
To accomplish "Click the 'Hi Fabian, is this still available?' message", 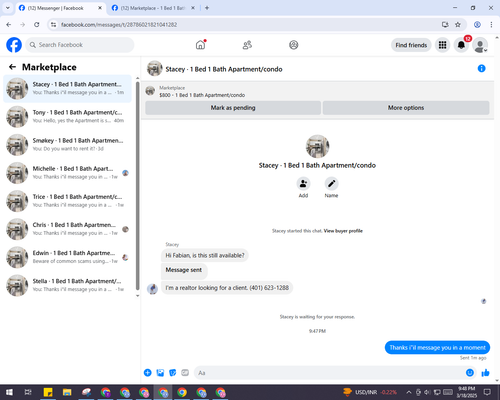I will pos(205,255).
